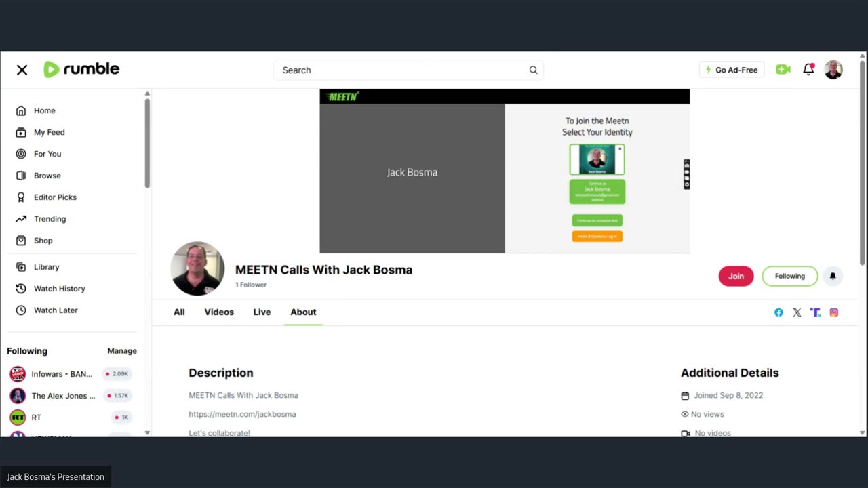Click the sidebar scrollbar down arrow

(147, 432)
